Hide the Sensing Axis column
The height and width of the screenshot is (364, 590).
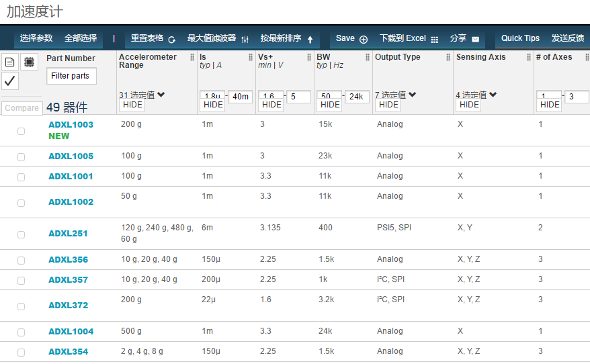tap(469, 105)
